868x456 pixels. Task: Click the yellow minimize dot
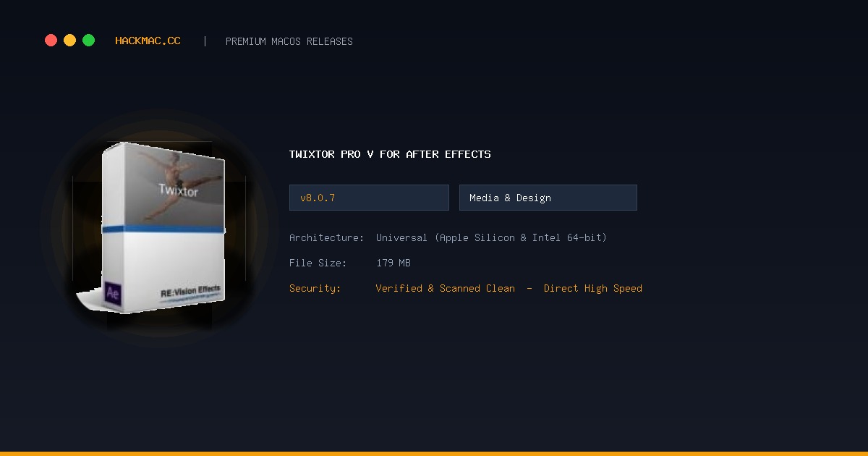(69, 41)
